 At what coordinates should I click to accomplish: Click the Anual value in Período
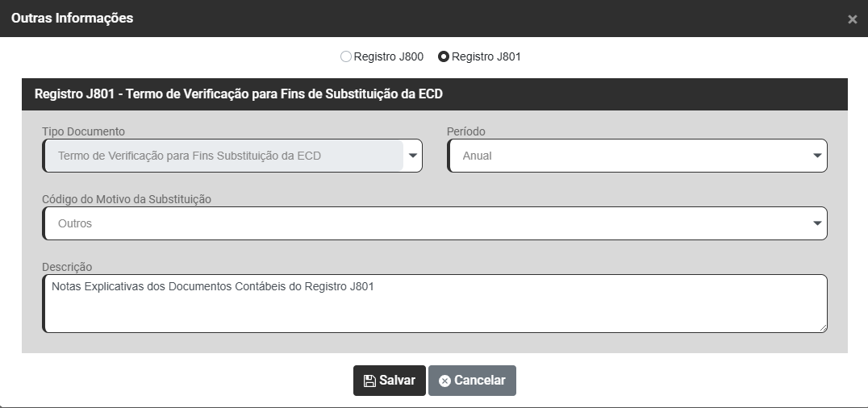tap(478, 156)
